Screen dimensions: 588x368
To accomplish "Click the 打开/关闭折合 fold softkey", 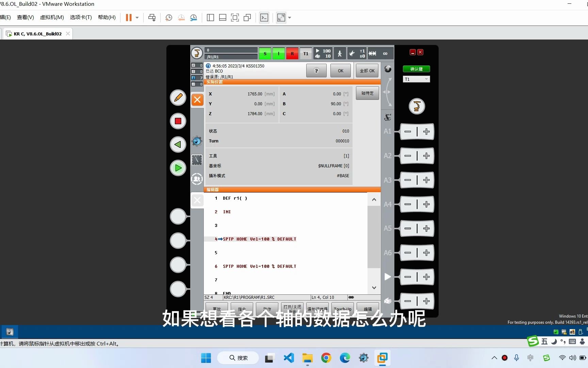I will click(292, 309).
